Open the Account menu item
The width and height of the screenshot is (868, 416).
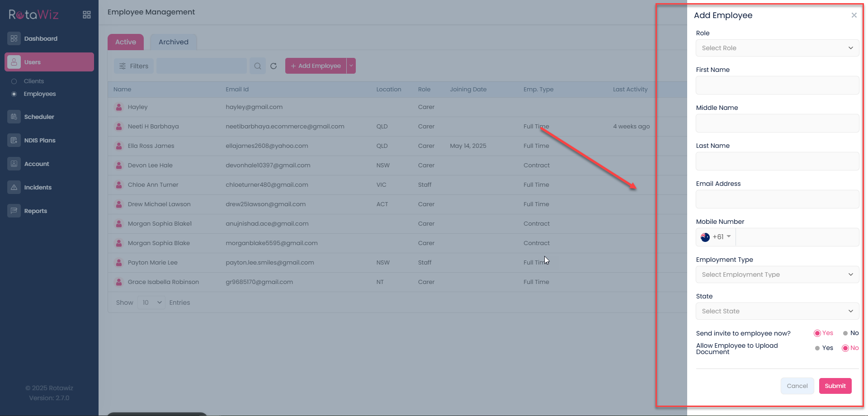coord(37,164)
